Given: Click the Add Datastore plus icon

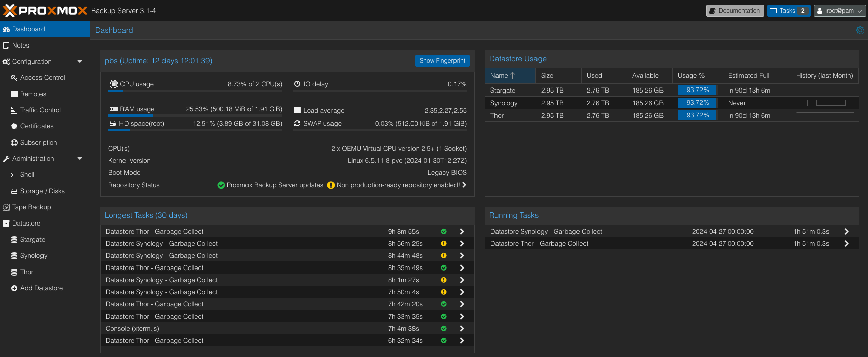Looking at the screenshot, I should coord(14,288).
